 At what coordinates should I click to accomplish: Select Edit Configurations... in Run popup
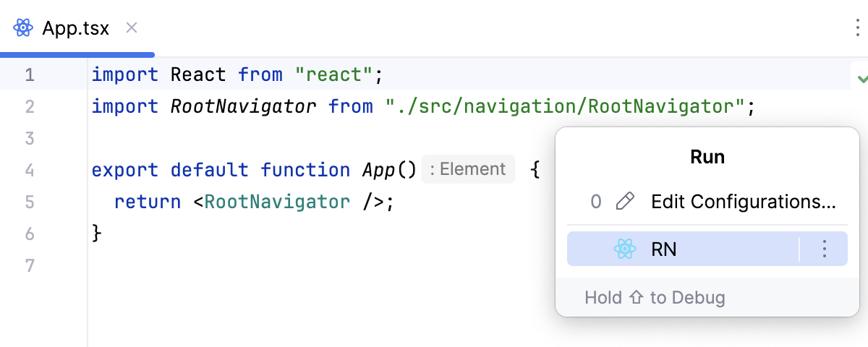(743, 202)
